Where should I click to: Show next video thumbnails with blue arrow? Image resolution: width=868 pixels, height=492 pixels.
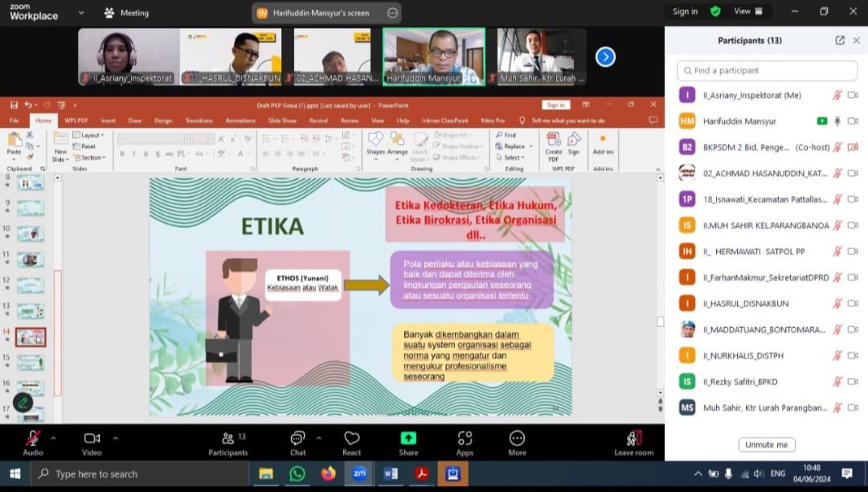point(605,57)
